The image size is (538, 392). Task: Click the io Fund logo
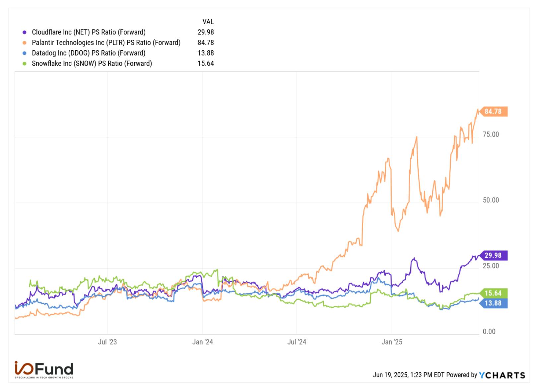pyautogui.click(x=44, y=370)
